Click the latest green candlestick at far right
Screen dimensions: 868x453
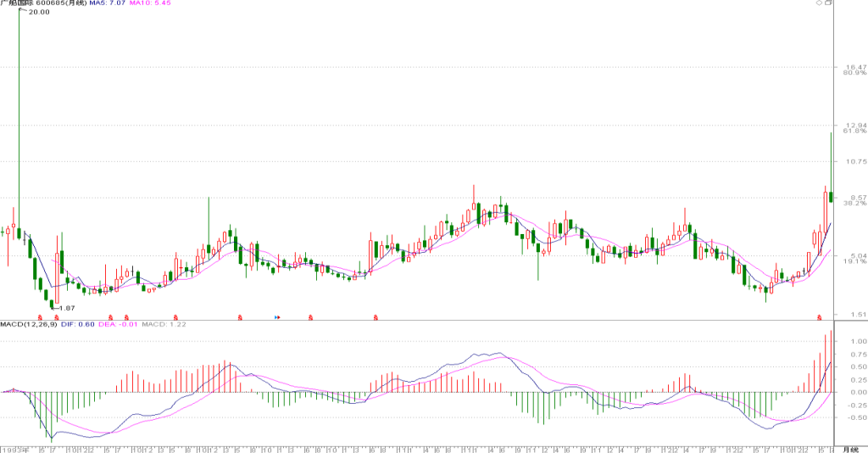click(831, 197)
